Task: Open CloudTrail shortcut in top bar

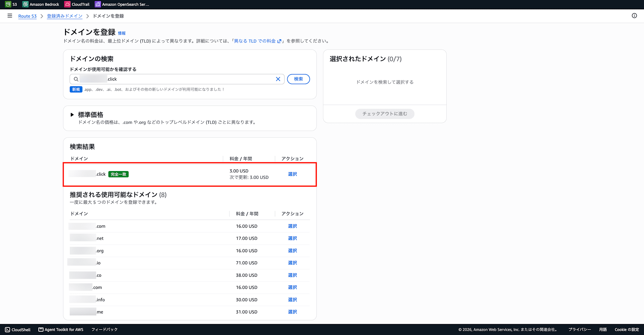Action: tap(77, 4)
